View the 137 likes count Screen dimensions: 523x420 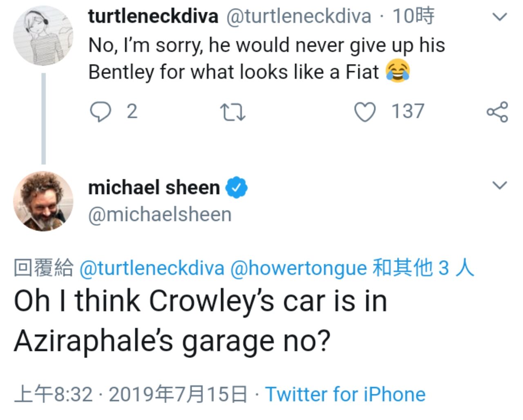click(x=408, y=112)
